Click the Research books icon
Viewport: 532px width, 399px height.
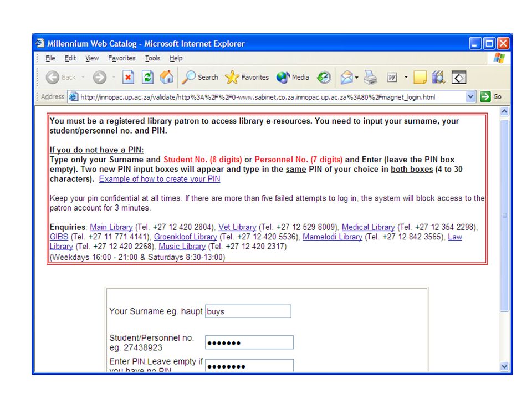coord(438,78)
